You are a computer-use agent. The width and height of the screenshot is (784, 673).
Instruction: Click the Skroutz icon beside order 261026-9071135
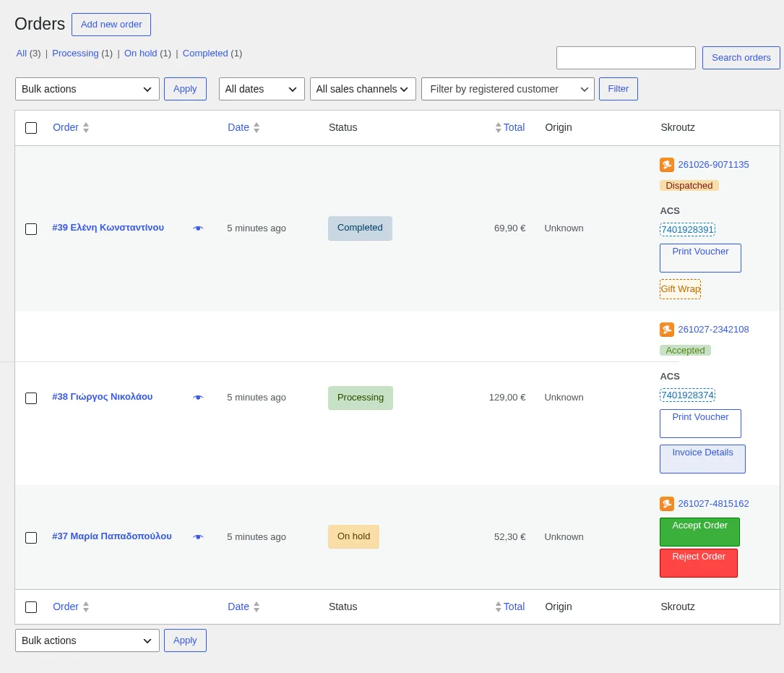click(x=666, y=165)
